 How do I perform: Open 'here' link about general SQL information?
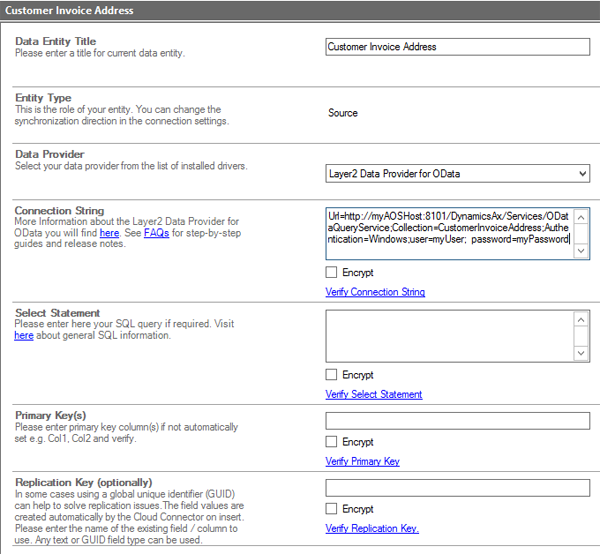pyautogui.click(x=24, y=336)
